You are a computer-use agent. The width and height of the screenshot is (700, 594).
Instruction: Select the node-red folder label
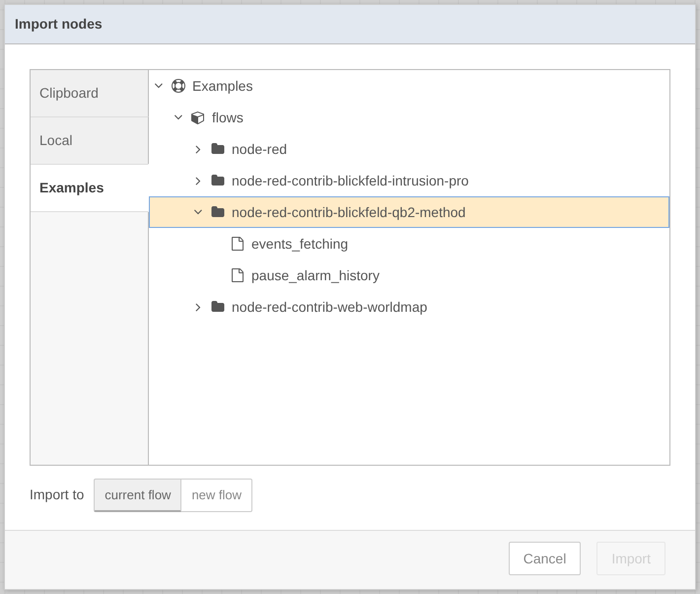point(259,149)
